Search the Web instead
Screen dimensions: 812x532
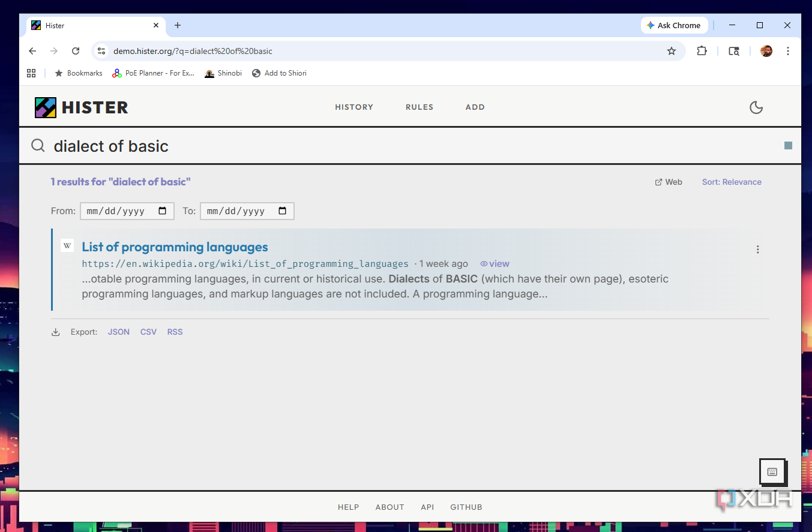[x=669, y=182]
